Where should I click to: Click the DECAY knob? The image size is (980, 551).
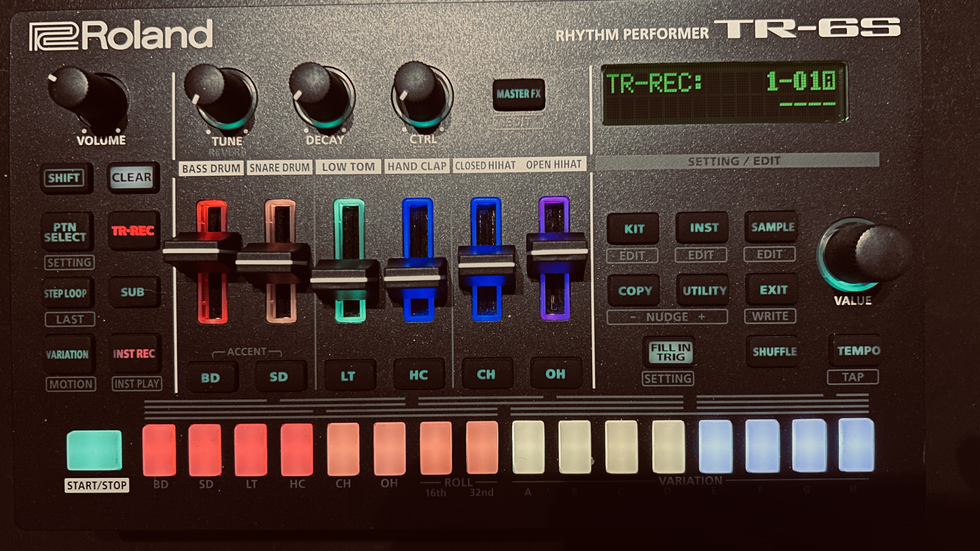[x=323, y=96]
